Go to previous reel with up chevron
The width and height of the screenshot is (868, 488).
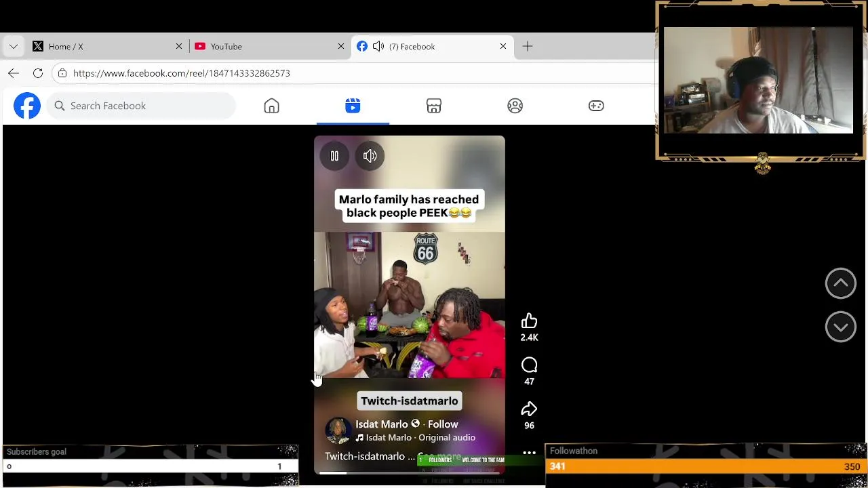tap(840, 283)
